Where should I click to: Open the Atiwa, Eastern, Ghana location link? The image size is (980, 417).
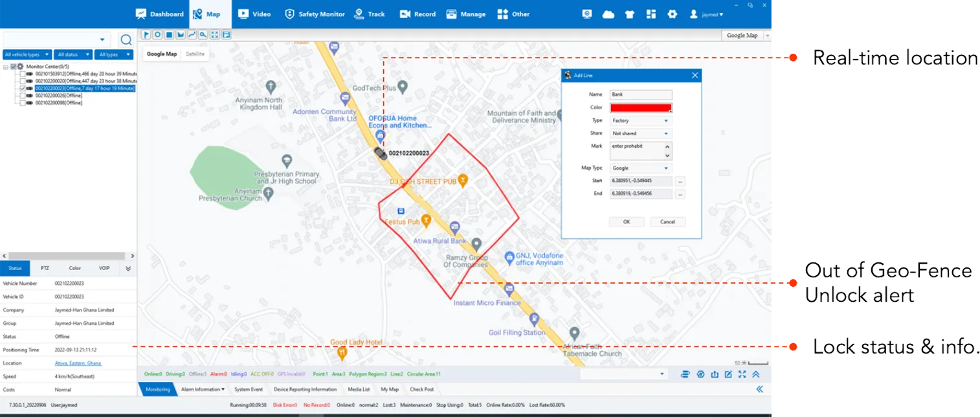click(78, 363)
